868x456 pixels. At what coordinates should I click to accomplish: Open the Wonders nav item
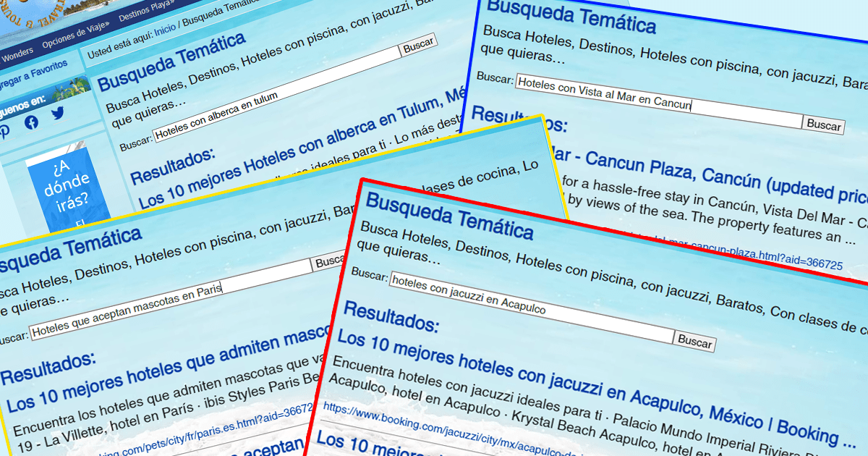click(17, 55)
